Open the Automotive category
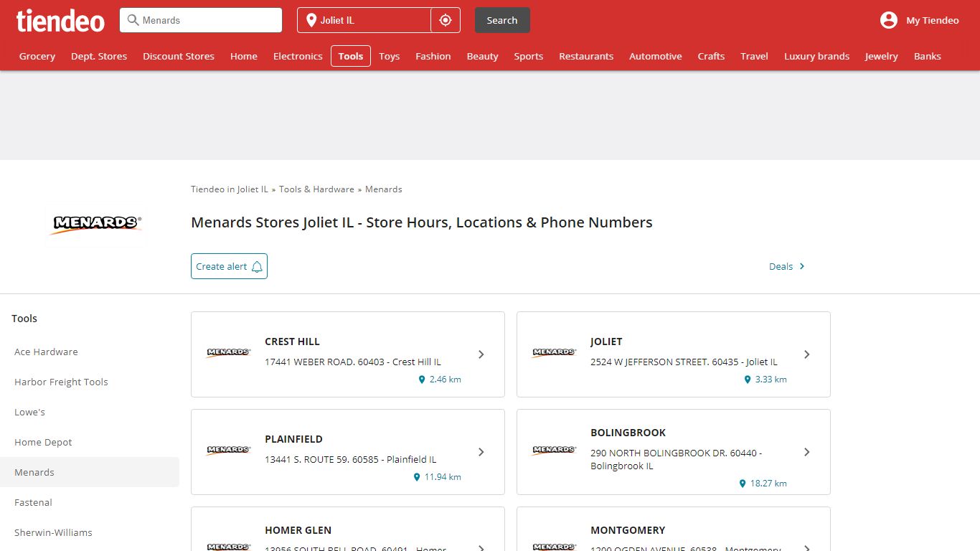This screenshot has height=551, width=980. (656, 56)
